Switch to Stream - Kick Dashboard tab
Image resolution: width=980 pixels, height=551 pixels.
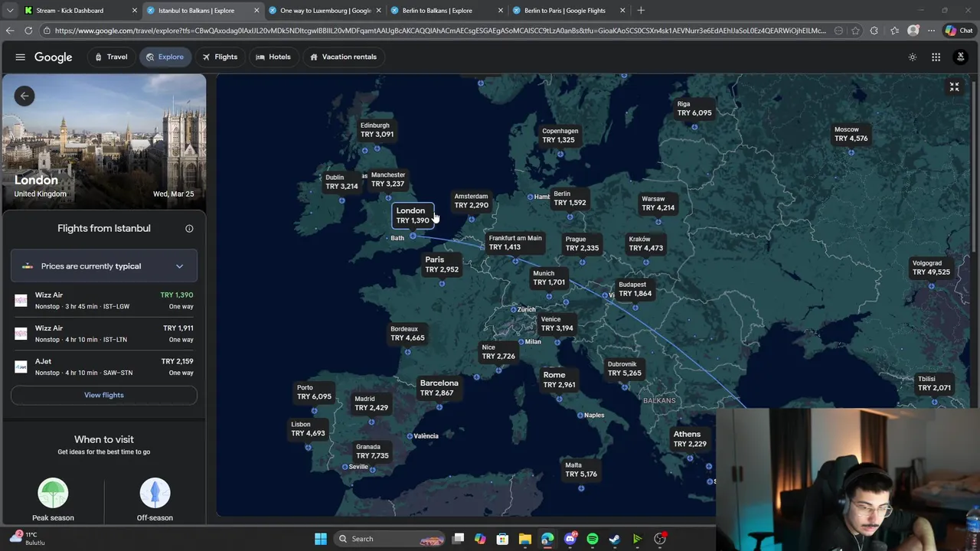(79, 11)
